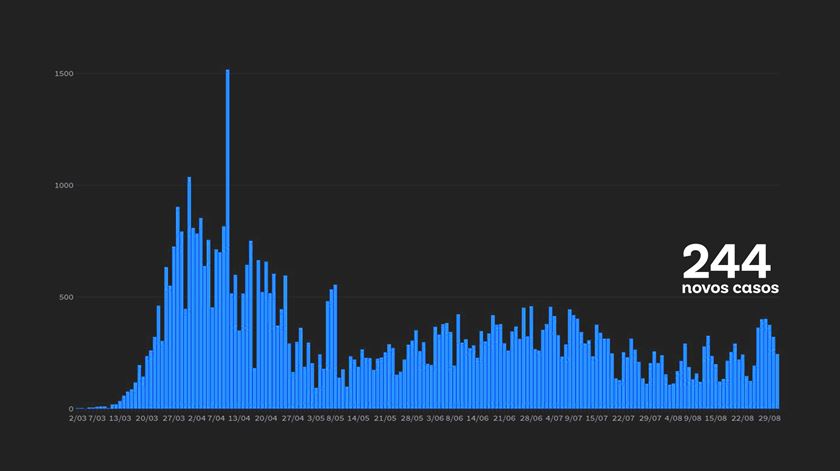Click the 8/06 date label
Screen dimensions: 840x471
pyautogui.click(x=454, y=418)
